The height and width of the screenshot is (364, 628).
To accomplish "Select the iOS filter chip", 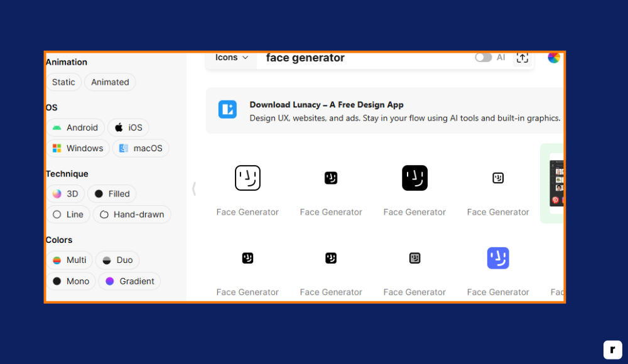I will point(129,127).
